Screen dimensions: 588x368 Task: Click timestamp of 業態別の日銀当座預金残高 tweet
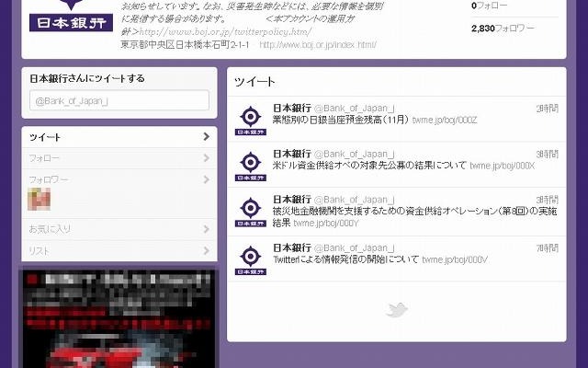click(548, 109)
